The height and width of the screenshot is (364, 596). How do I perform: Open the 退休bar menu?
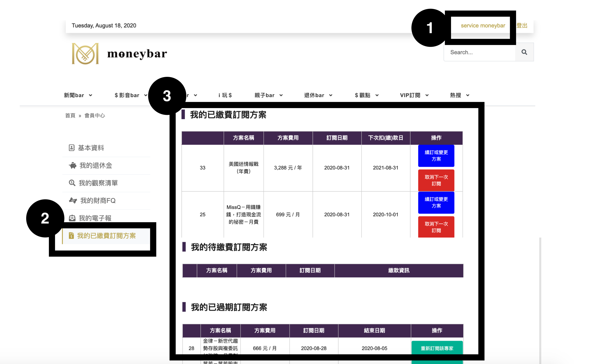314,95
